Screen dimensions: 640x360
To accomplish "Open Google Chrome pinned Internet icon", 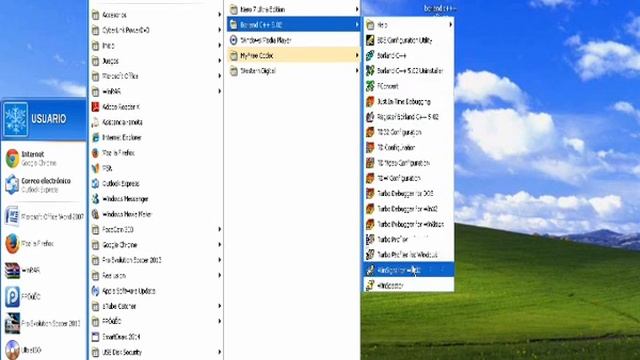I will pos(12,158).
